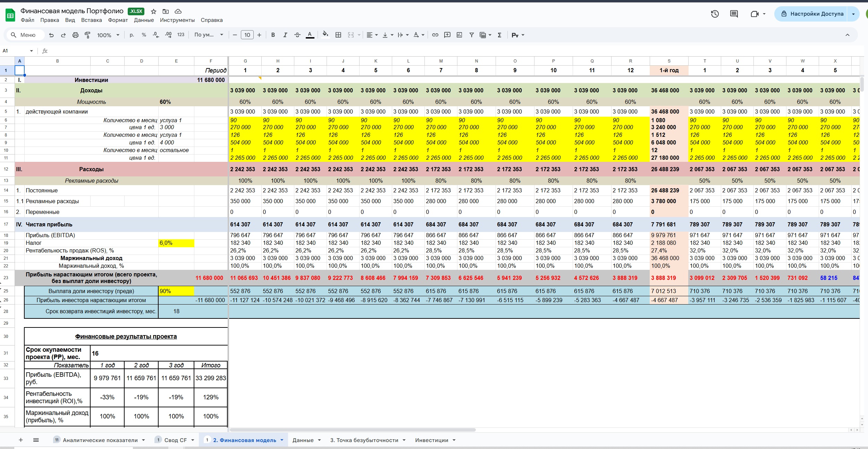Toggle bold formatting
The width and height of the screenshot is (868, 449).
pyautogui.click(x=273, y=35)
